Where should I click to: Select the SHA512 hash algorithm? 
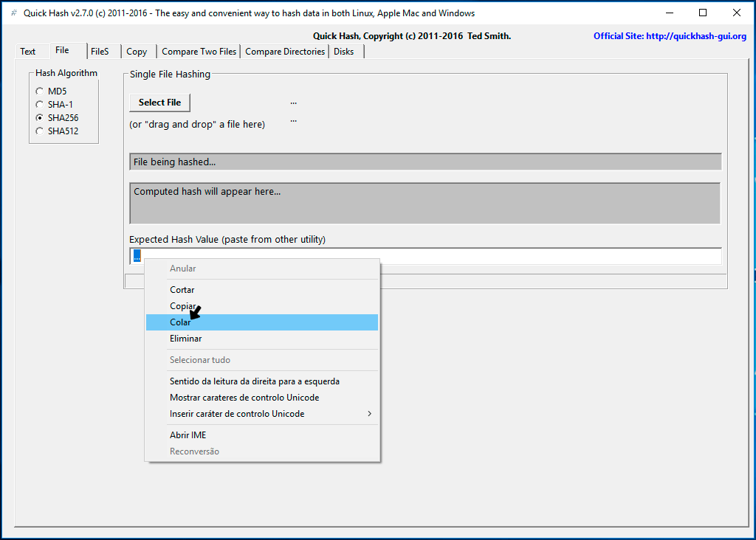(57, 131)
